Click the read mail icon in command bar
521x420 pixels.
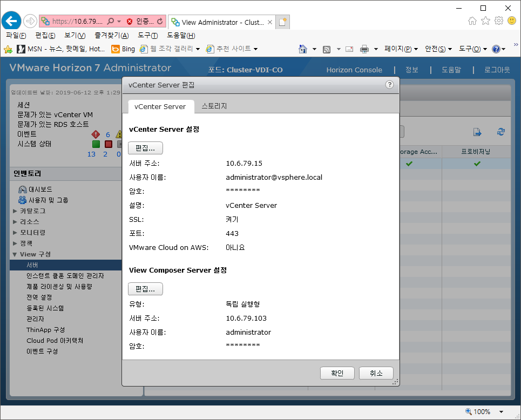[x=349, y=49]
